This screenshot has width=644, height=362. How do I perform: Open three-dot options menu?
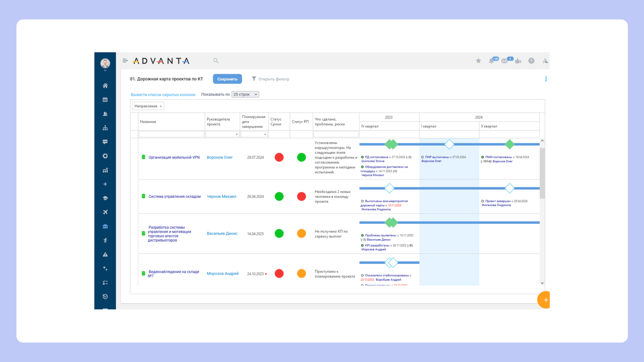click(546, 79)
